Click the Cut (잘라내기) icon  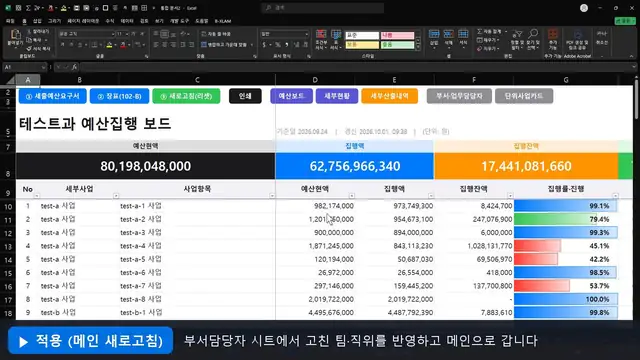[29, 31]
